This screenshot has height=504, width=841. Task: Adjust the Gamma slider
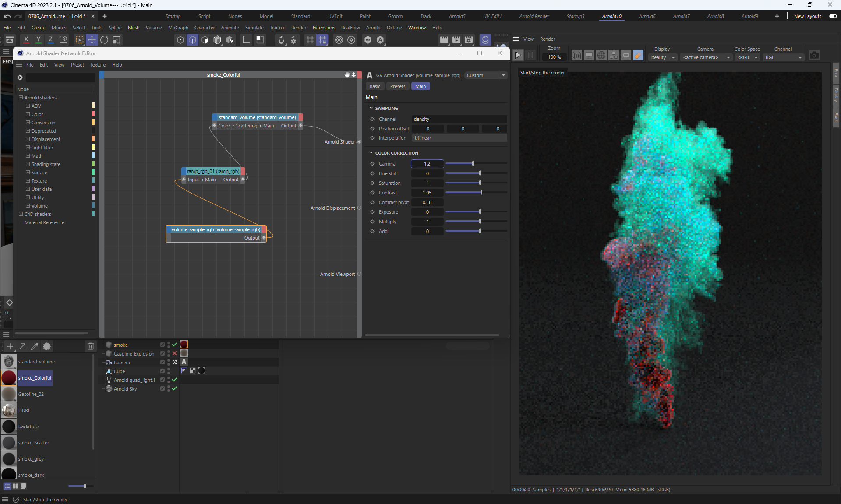click(473, 164)
